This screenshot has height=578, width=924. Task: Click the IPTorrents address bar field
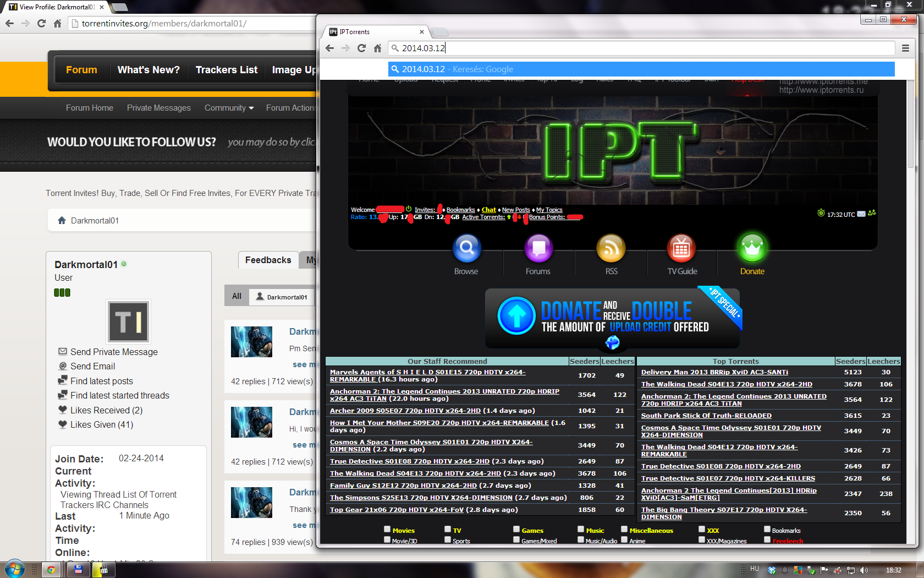pos(641,48)
